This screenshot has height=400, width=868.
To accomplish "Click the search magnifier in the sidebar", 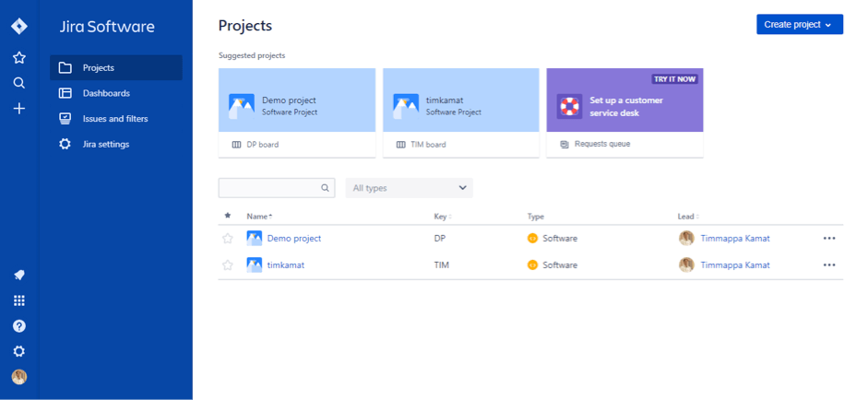I will coord(18,83).
